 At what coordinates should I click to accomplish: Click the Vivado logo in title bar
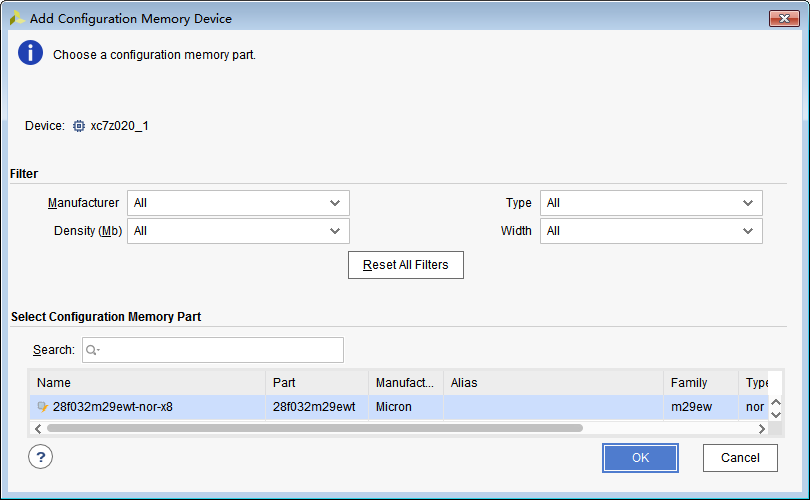pyautogui.click(x=17, y=19)
